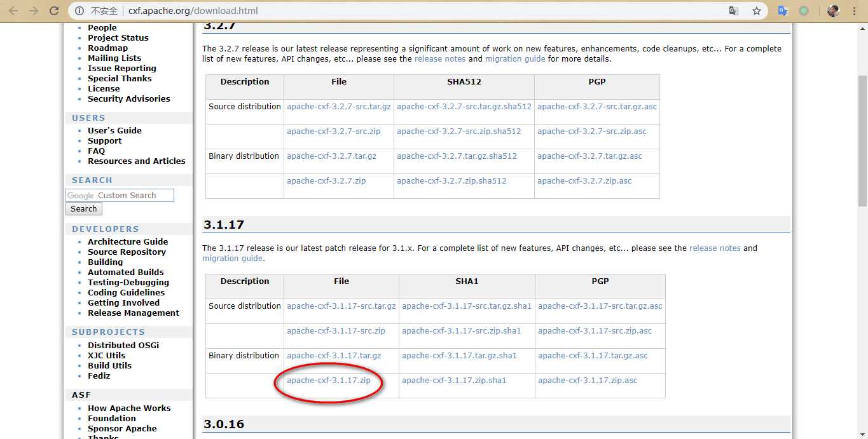Open Release Management link

pos(134,313)
